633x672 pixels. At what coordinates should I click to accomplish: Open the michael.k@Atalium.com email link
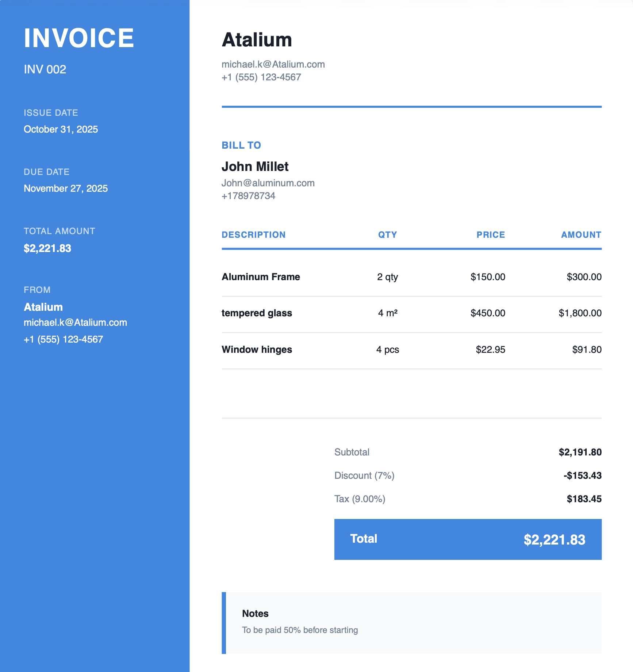click(x=273, y=64)
